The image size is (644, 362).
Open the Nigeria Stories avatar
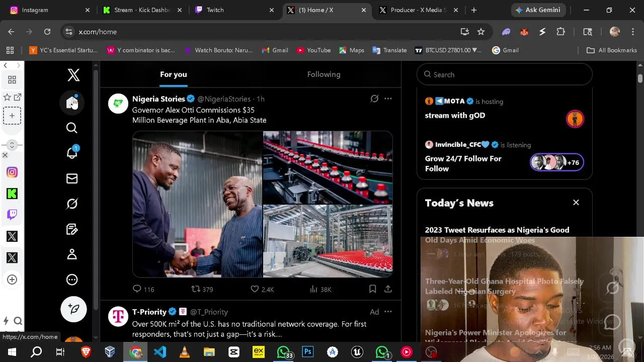click(x=118, y=103)
